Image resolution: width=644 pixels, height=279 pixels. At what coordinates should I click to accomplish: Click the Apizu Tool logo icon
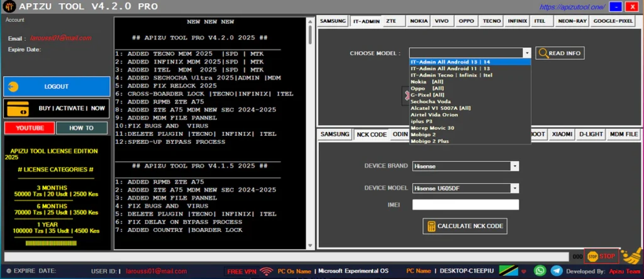[x=8, y=6]
